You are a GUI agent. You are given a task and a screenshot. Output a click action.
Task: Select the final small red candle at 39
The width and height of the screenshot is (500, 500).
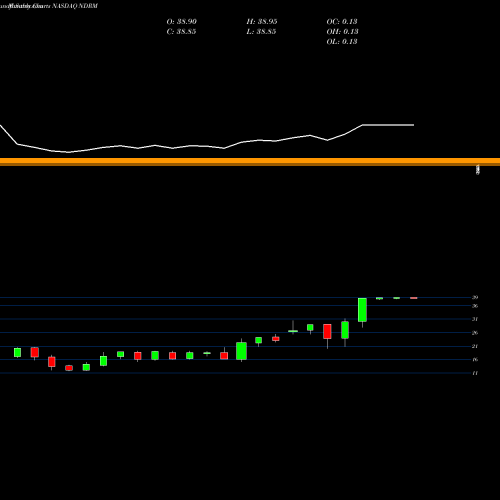414,298
